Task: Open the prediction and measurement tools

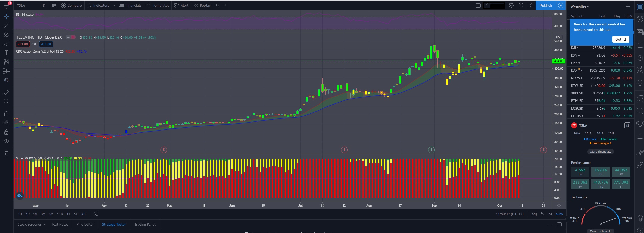Action: click(6, 71)
